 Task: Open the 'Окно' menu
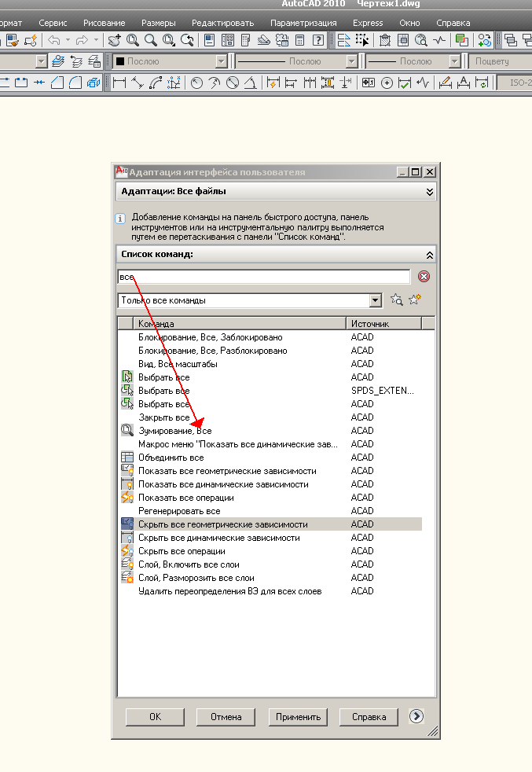tap(409, 23)
